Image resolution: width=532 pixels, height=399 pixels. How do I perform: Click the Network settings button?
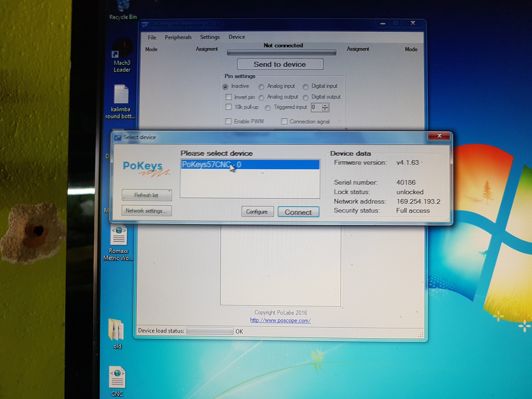click(146, 211)
